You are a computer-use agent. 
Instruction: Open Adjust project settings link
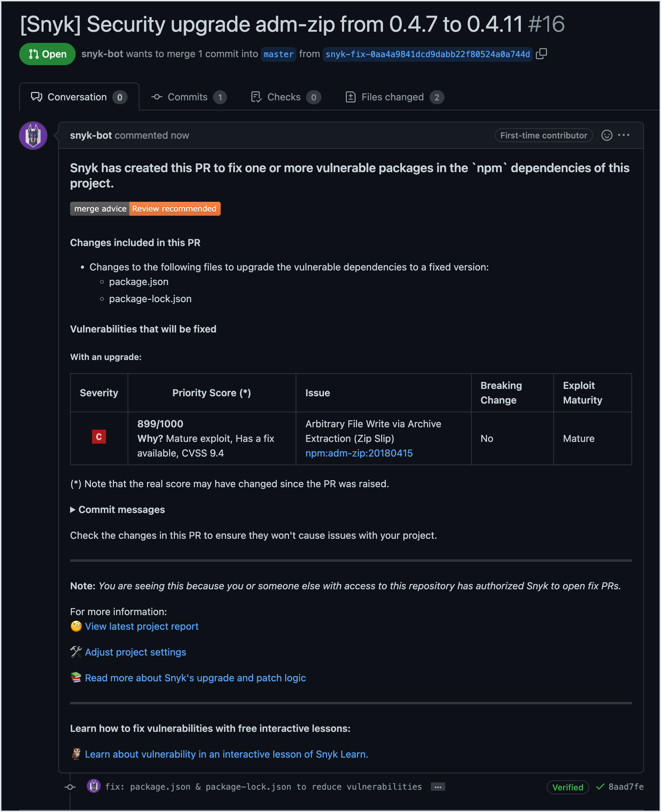click(135, 652)
